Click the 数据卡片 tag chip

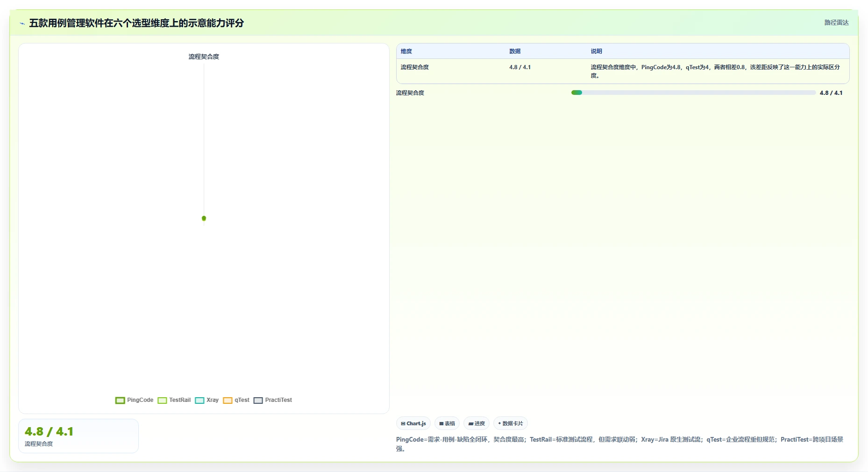tap(511, 423)
